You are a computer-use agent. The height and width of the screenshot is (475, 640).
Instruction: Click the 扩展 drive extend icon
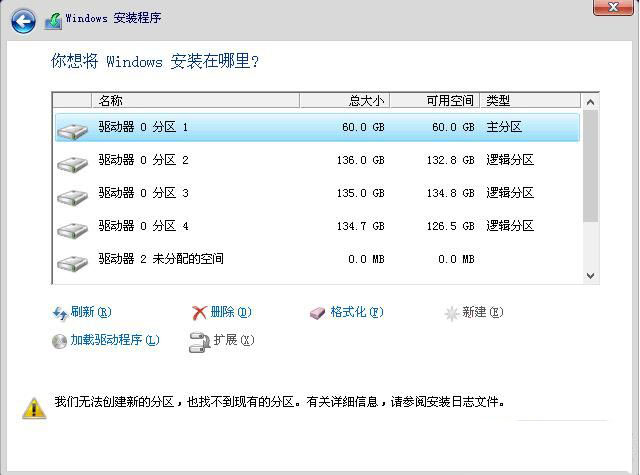pos(199,342)
